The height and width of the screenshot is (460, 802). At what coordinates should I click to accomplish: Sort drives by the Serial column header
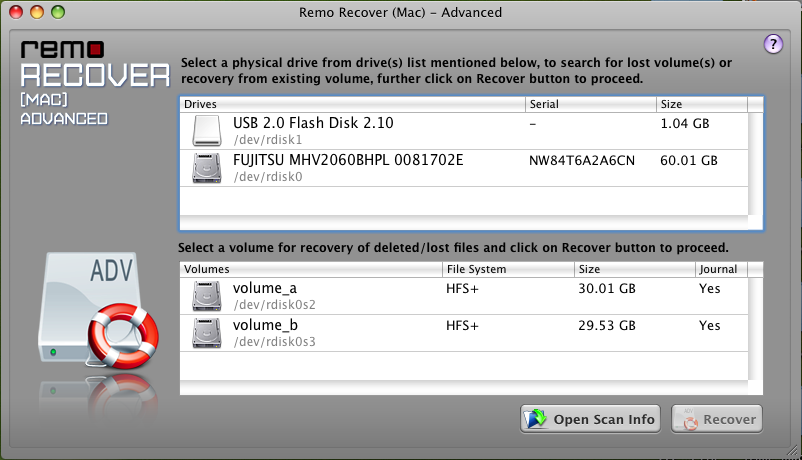[x=590, y=104]
